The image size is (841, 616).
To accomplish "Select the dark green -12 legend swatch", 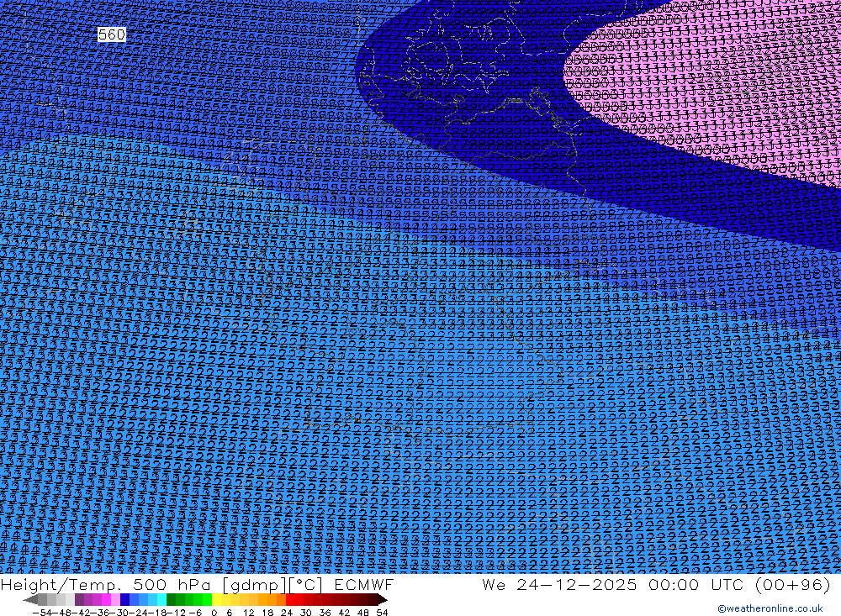I will click(x=171, y=599).
